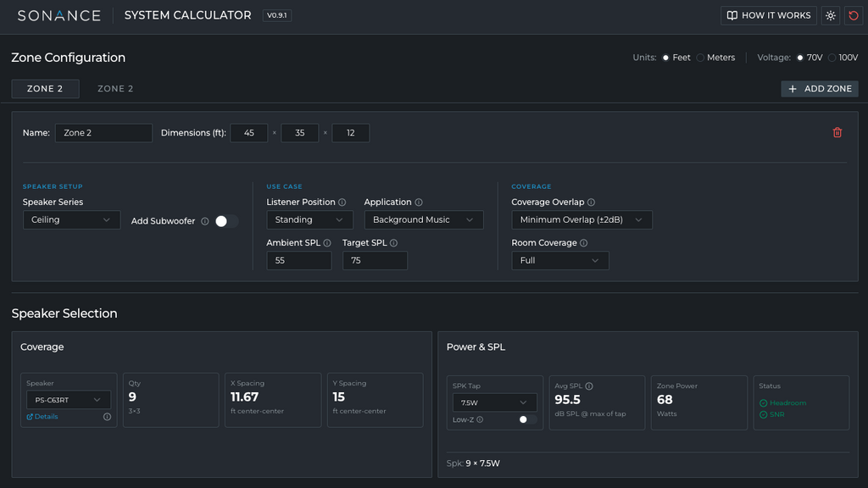
Task: Open the PS-C63RT speaker model dropdown
Action: pos(69,400)
